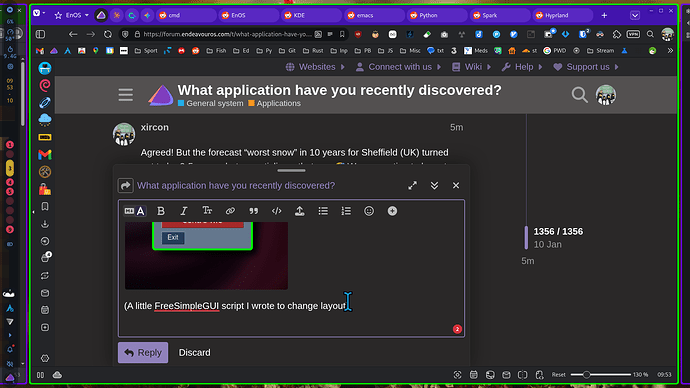Viewport: 690px width, 388px height.
Task: Open the tab list dropdown arrow
Action: coord(635,15)
